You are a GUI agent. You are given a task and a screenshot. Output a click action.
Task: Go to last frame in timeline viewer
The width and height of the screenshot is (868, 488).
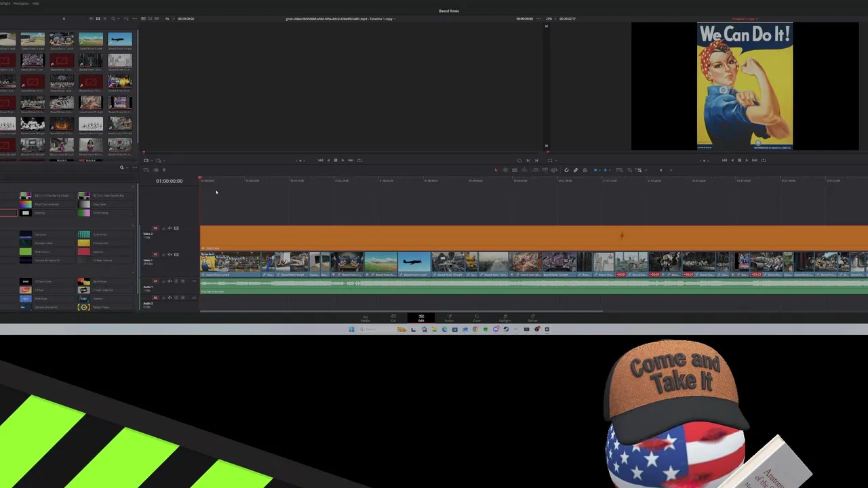pos(755,161)
